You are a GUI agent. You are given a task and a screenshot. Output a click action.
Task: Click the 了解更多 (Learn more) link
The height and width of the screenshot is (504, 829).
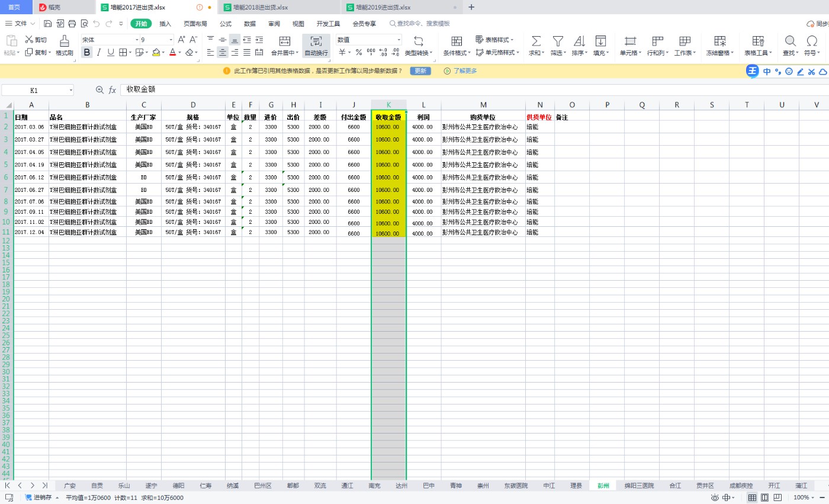pos(465,71)
